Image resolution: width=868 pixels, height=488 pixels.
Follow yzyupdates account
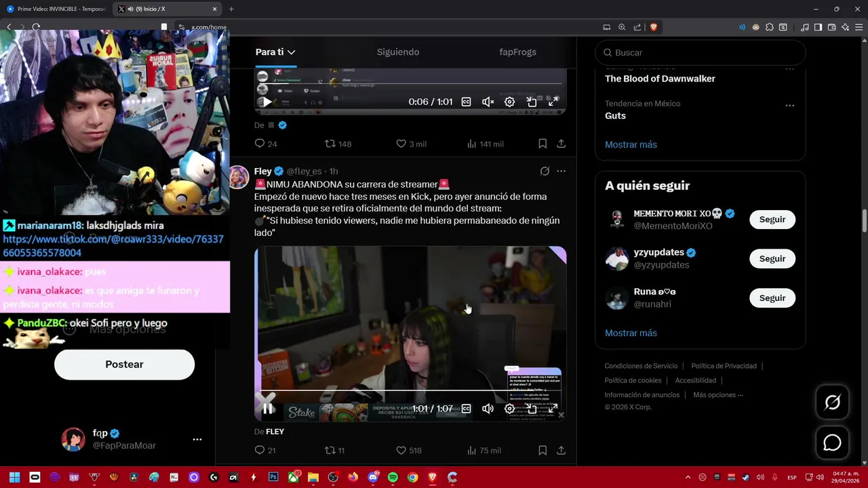coord(772,259)
